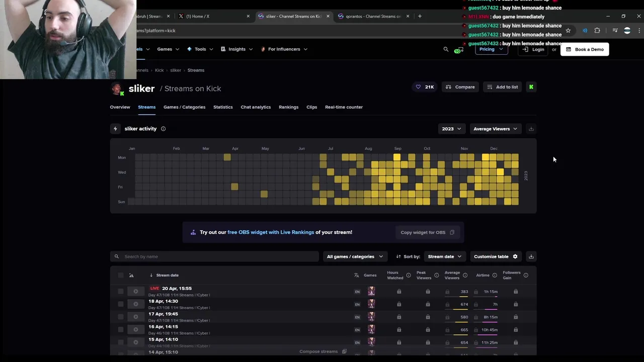Click the Customize table button
The width and height of the screenshot is (644, 362).
[x=496, y=256]
